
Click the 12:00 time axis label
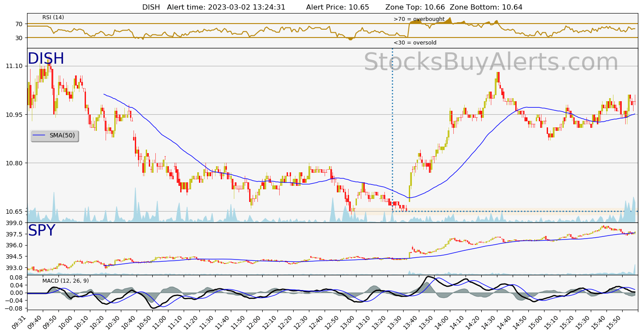point(254,323)
